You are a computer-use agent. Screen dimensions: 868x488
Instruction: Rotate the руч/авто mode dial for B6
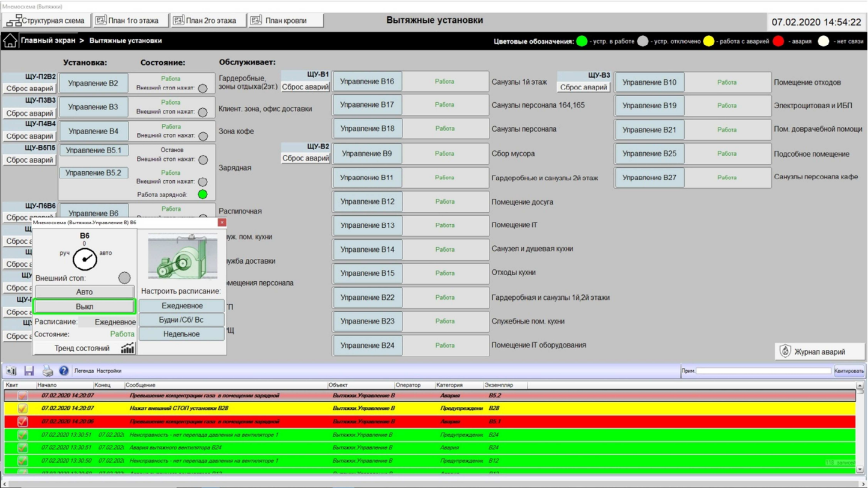pyautogui.click(x=85, y=258)
